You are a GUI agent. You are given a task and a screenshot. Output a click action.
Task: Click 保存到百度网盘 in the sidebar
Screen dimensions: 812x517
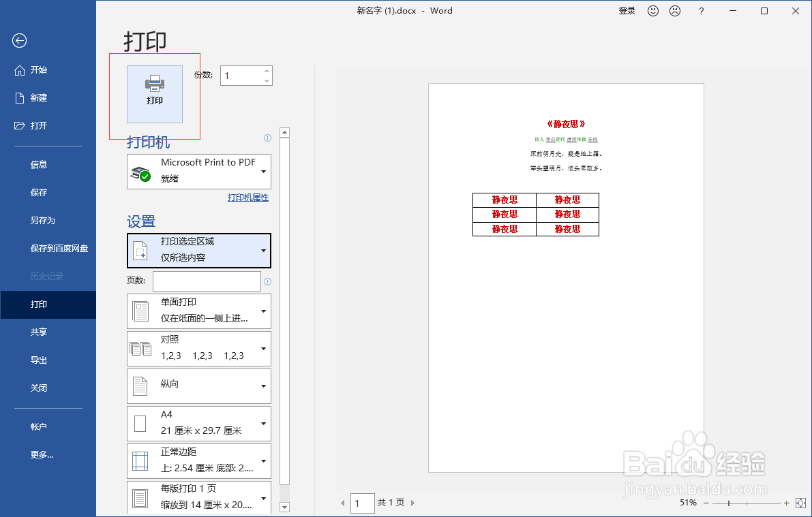[48, 249]
